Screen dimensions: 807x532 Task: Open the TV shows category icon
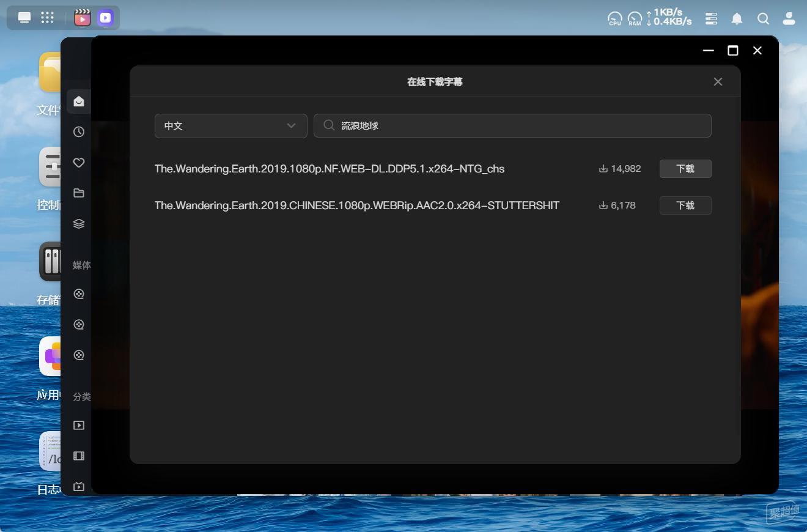pos(79,487)
